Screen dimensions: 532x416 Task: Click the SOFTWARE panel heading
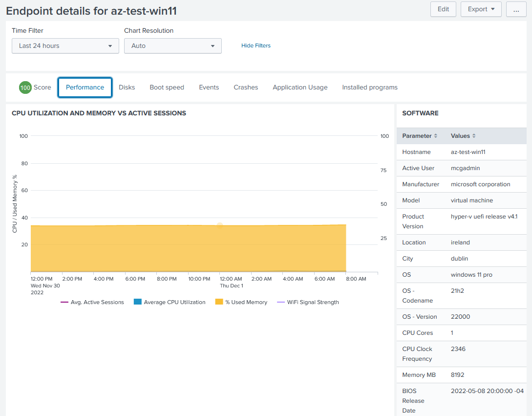pyautogui.click(x=421, y=113)
